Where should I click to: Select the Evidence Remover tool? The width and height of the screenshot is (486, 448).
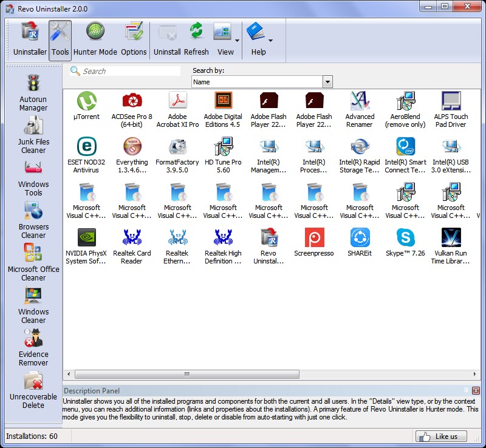pos(33,347)
